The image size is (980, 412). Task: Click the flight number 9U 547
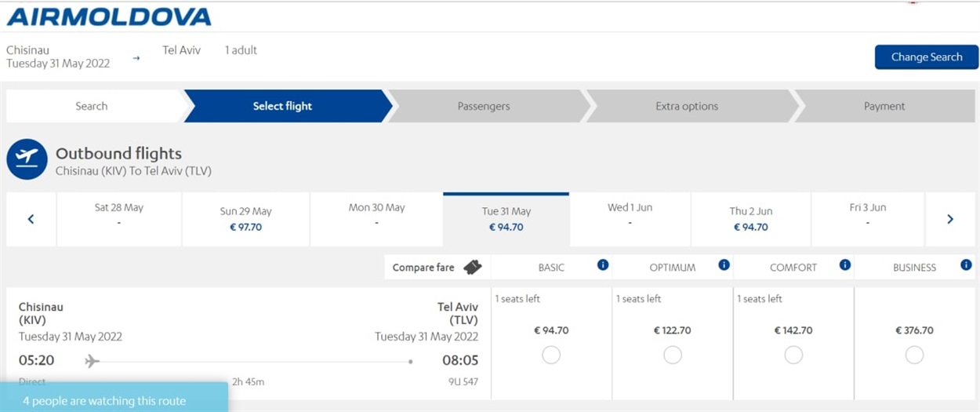tap(463, 382)
